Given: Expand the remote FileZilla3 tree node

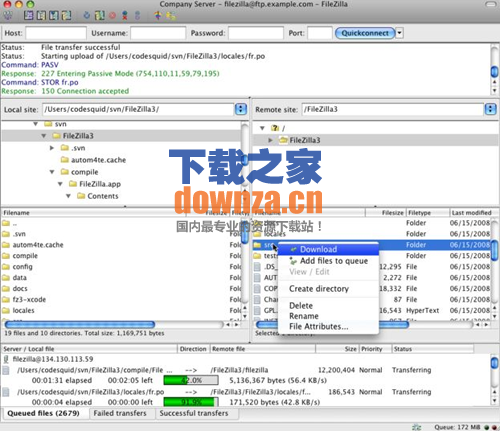Looking at the screenshot, I should coord(270,140).
